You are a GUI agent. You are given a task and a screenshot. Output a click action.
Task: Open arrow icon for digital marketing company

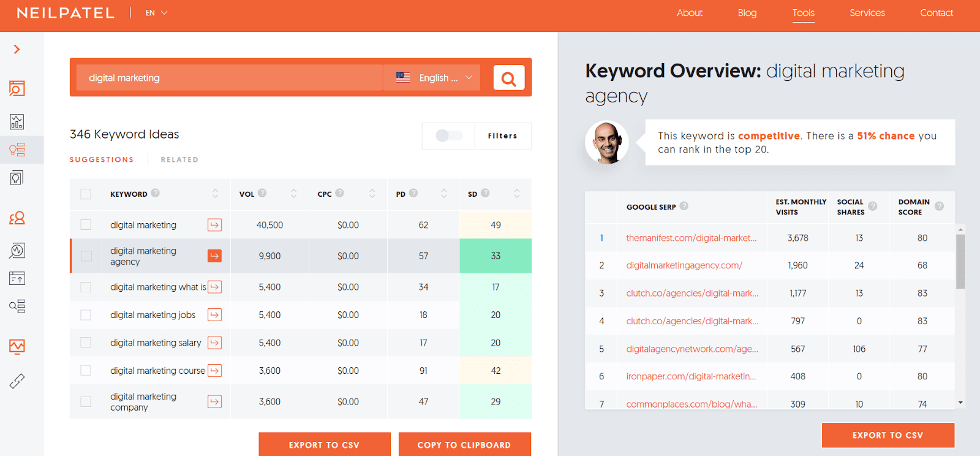[214, 401]
